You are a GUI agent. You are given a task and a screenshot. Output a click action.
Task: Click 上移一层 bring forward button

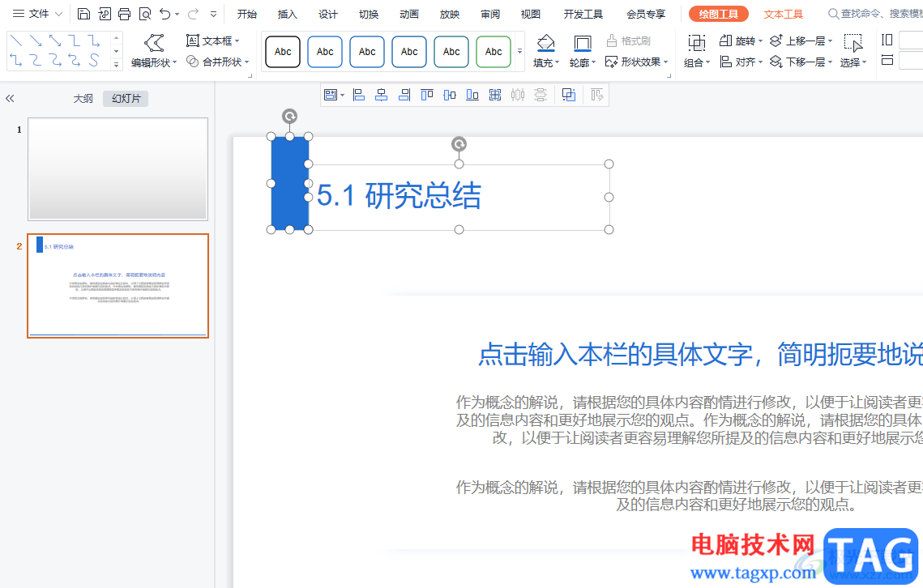point(801,40)
